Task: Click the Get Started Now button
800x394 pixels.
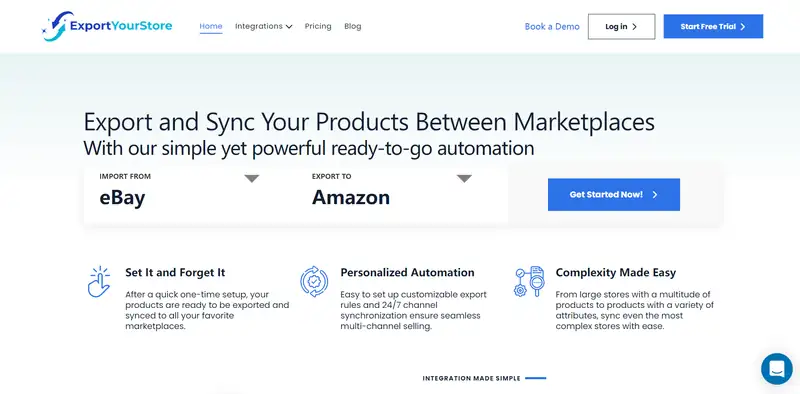Action: pyautogui.click(x=614, y=194)
